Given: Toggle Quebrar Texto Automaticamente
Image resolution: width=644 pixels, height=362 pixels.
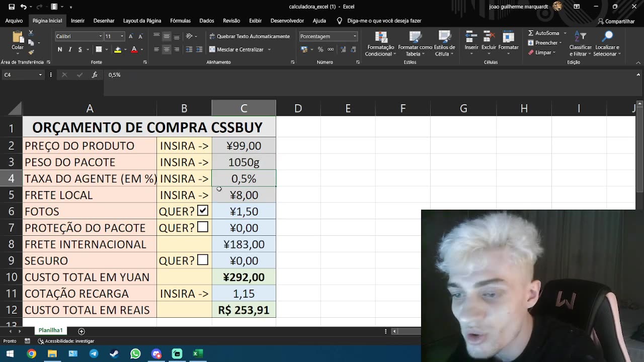Looking at the screenshot, I should [x=250, y=36].
